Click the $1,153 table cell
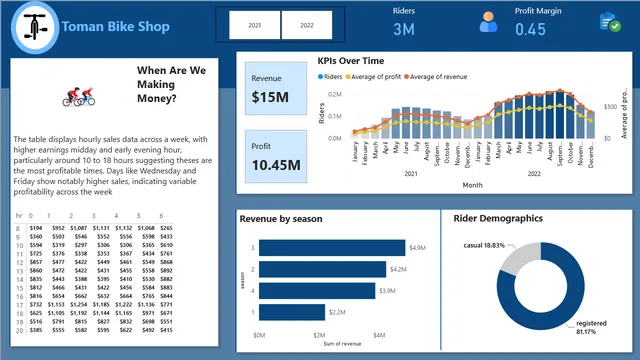 pos(56,304)
